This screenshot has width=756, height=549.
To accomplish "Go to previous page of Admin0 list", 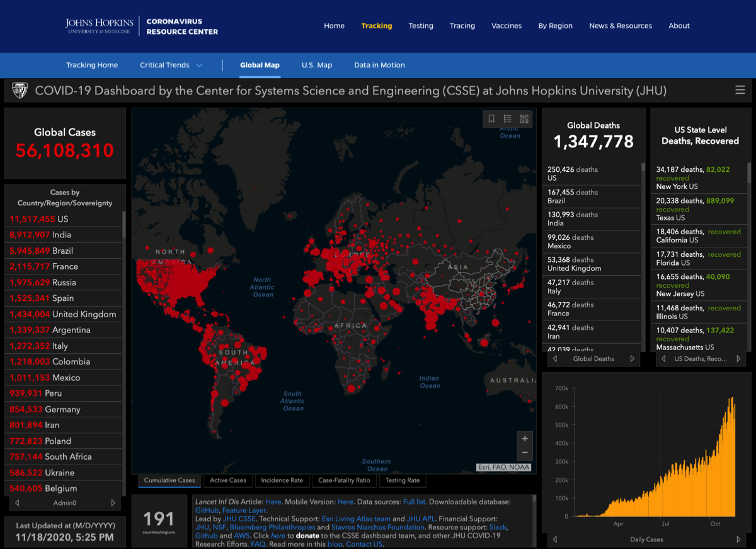I will [x=17, y=503].
